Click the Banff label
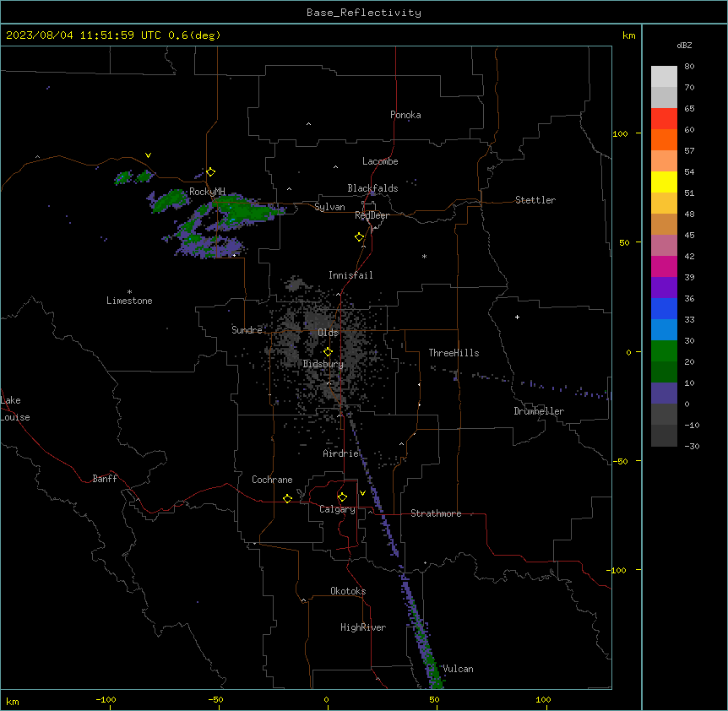 coord(105,479)
